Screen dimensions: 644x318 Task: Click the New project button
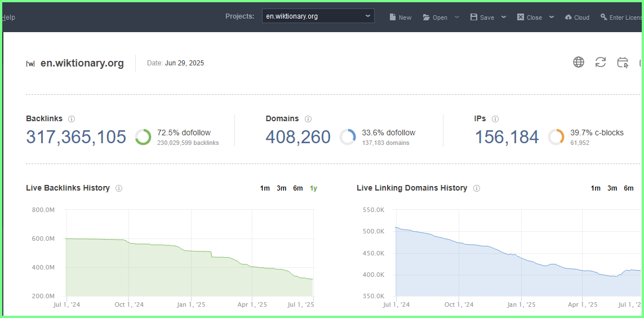[401, 17]
